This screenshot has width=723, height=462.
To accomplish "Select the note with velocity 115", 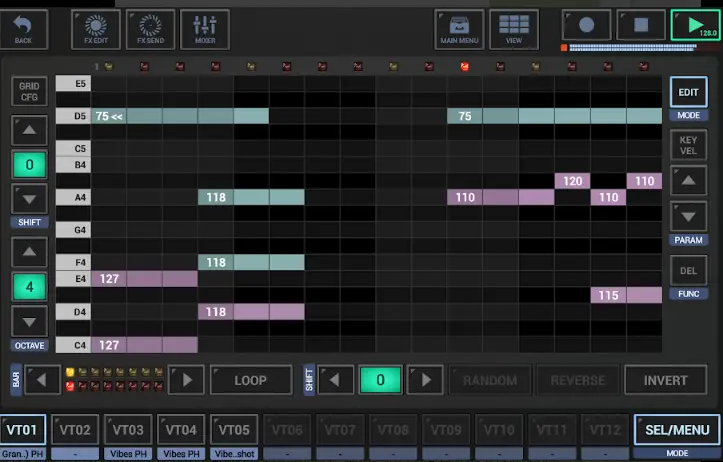I will (x=626, y=295).
